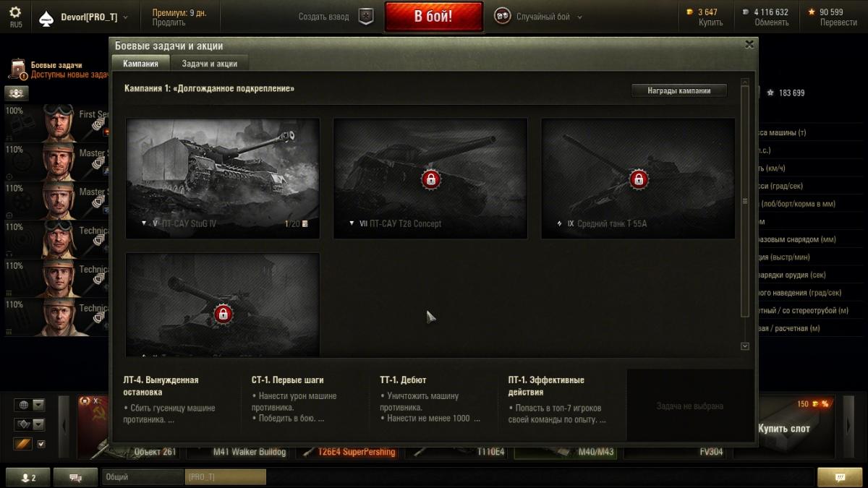Open the locked Средний танк Т 55А tile

[x=638, y=178]
